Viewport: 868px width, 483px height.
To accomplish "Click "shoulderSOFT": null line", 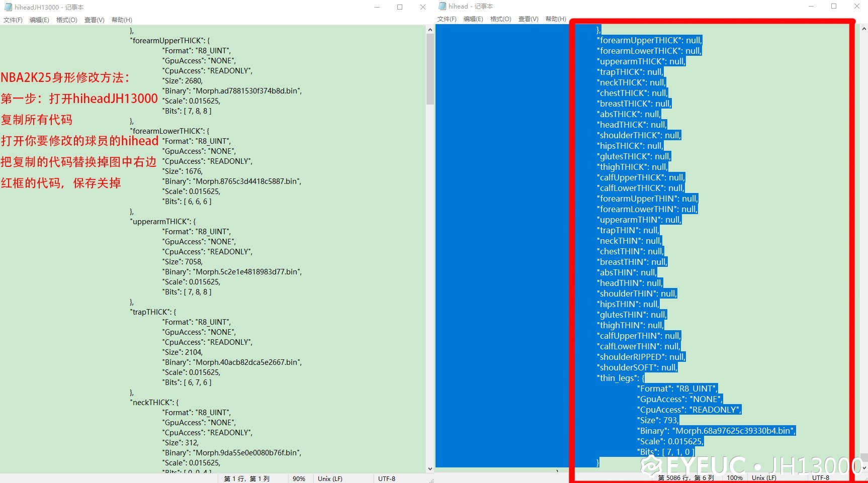I will (637, 367).
